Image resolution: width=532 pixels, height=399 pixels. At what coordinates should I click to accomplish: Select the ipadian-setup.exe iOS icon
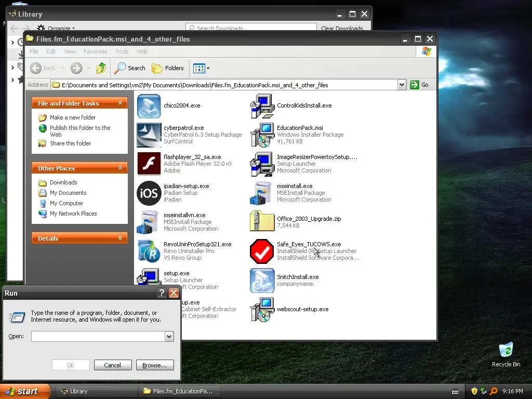(x=149, y=193)
